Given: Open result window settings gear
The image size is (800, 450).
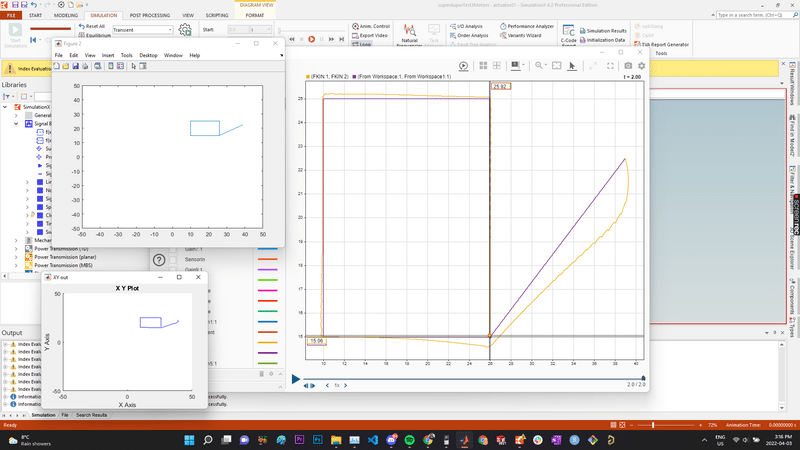Looking at the screenshot, I should [x=641, y=65].
